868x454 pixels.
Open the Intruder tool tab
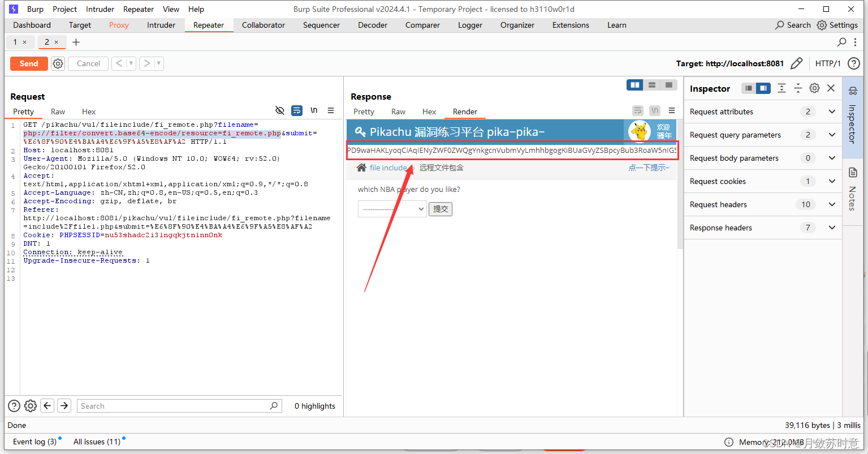point(161,25)
